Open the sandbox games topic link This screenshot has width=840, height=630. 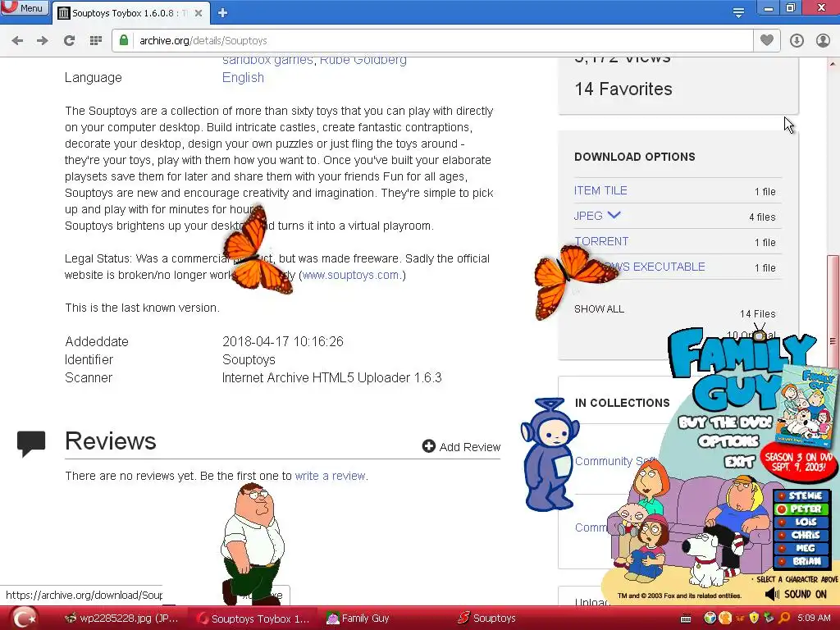[267, 61]
